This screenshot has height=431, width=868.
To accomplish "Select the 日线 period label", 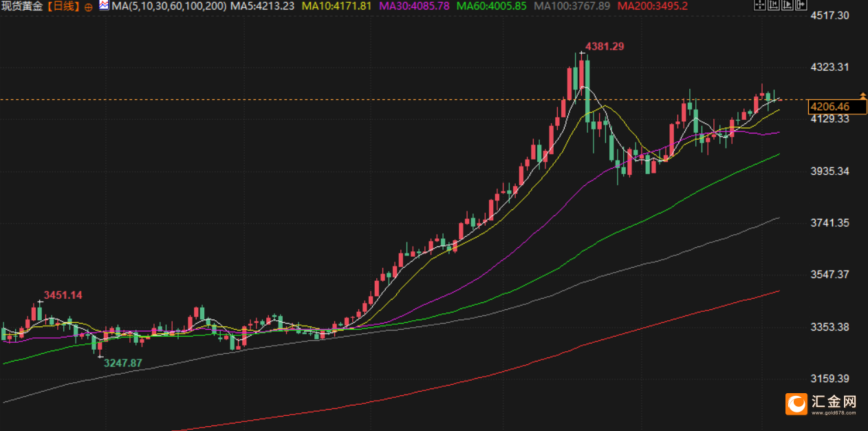I will 64,6.
